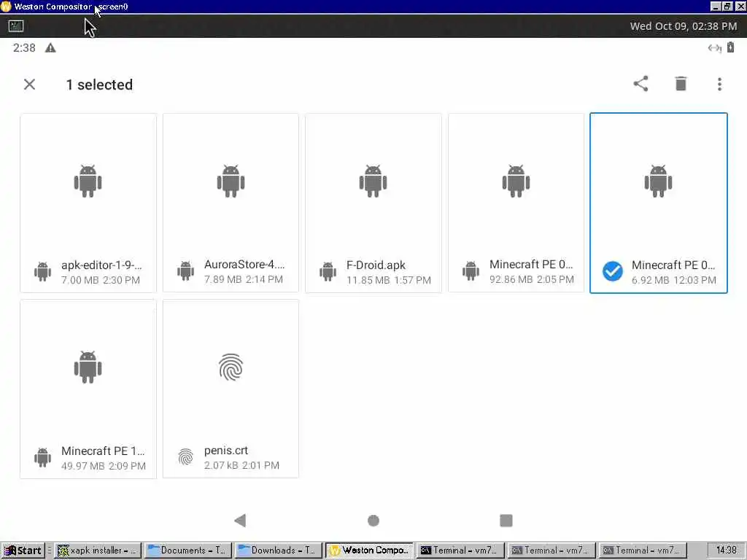Select the 49.97 MB Minecraft PE thumbnail
The width and height of the screenshot is (747, 560).
click(88, 367)
